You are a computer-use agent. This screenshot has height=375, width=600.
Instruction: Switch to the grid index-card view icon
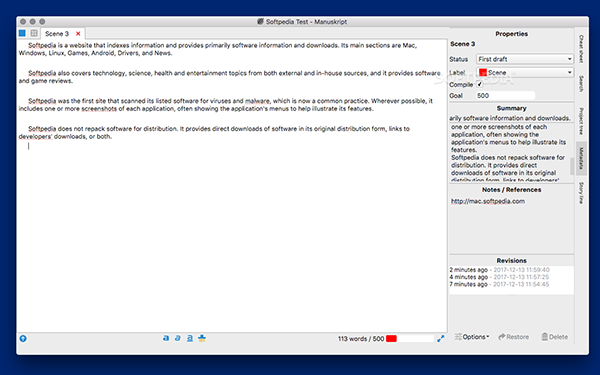[34, 33]
